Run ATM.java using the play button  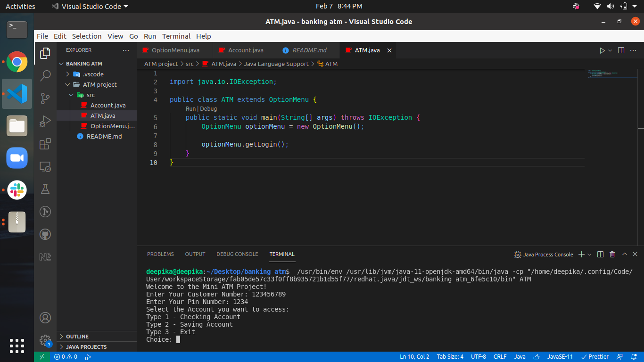(602, 50)
